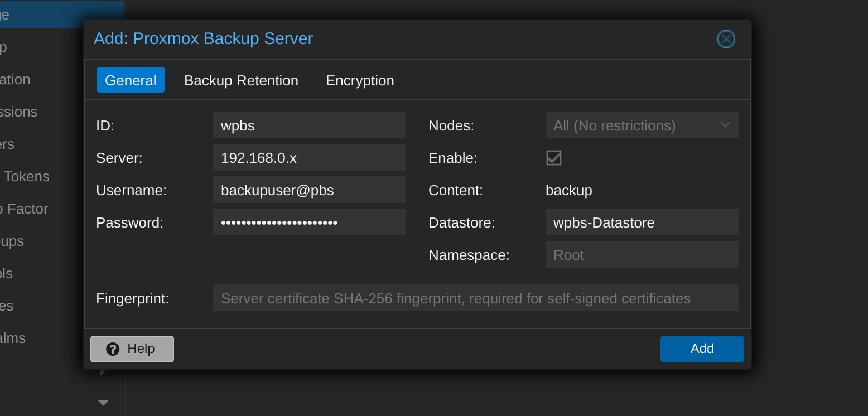Viewport: 868px width, 416px height.
Task: Click the Datastore field wpbs-Datastore
Action: pos(642,222)
